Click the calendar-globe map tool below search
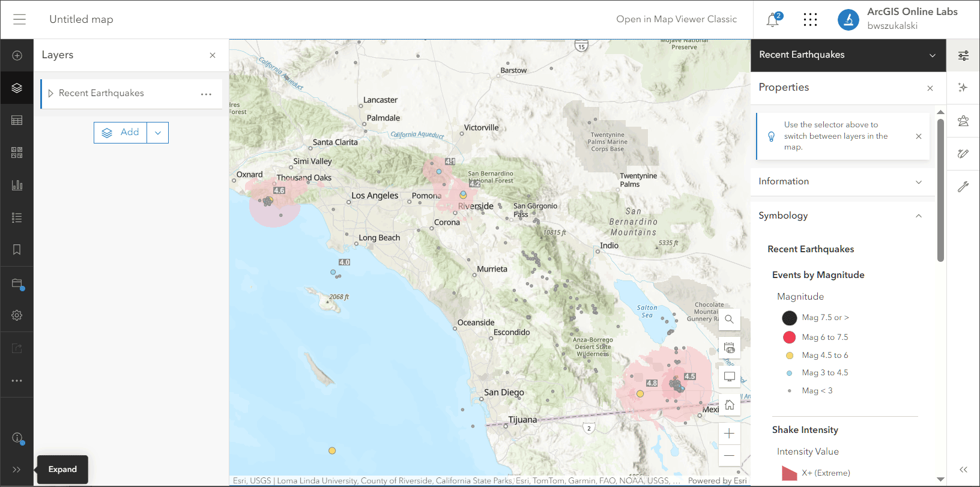The image size is (980, 487). coord(729,348)
